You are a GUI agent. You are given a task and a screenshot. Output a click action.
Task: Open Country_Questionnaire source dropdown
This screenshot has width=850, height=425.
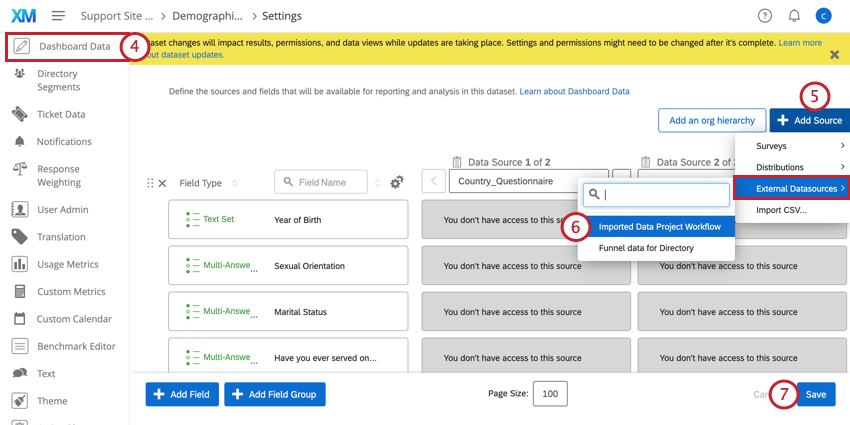coord(529,181)
